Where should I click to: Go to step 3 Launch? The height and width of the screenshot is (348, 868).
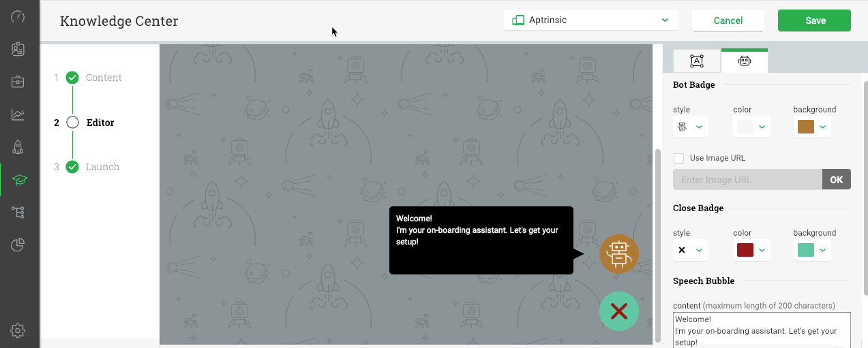tap(102, 167)
